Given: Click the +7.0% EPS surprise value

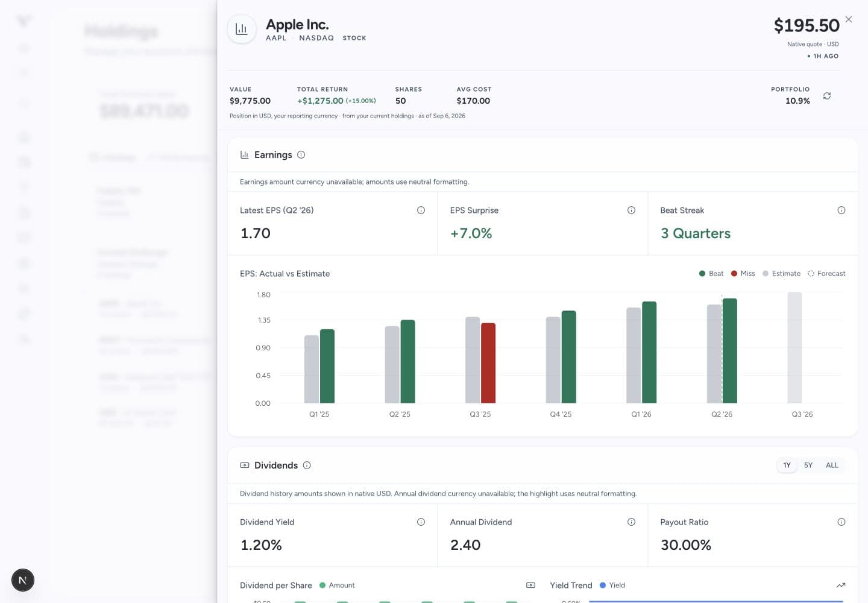Looking at the screenshot, I should click(x=471, y=234).
